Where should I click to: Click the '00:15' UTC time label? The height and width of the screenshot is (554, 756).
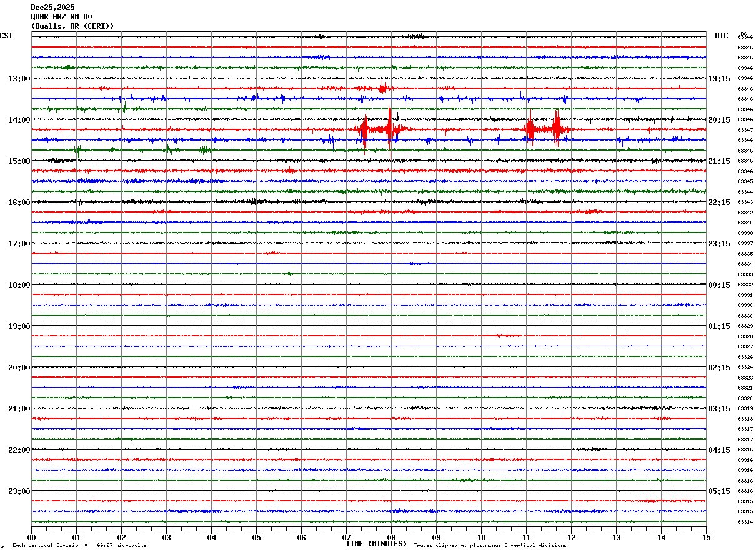[x=719, y=285]
